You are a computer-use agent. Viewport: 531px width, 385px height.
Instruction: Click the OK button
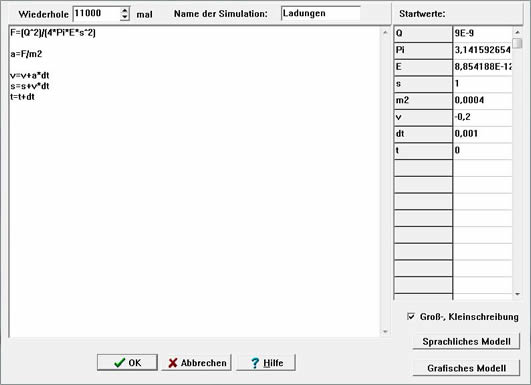pyautogui.click(x=127, y=362)
